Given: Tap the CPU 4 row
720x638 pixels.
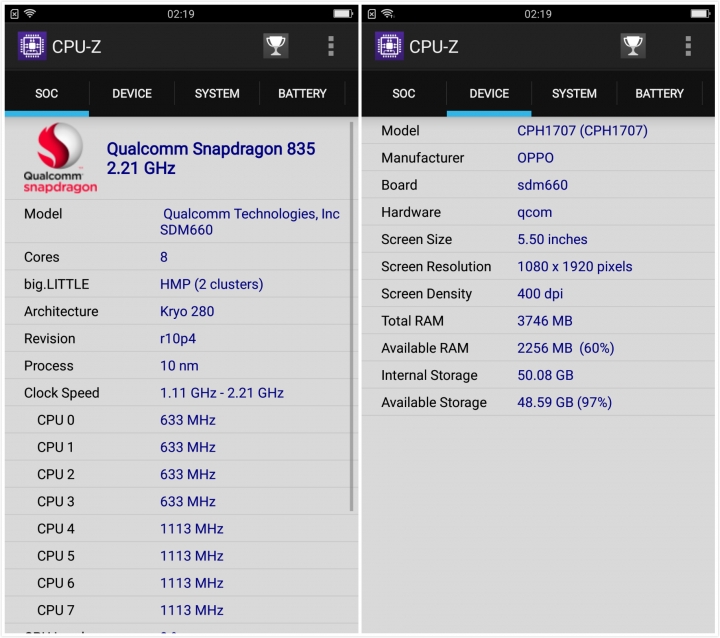Looking at the screenshot, I should point(181,528).
